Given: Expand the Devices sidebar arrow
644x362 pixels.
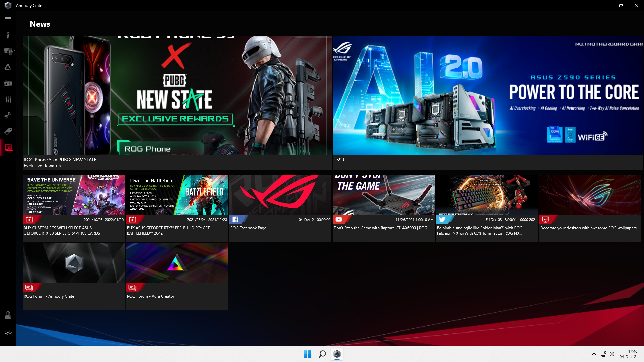Looking at the screenshot, I should tap(14, 51).
